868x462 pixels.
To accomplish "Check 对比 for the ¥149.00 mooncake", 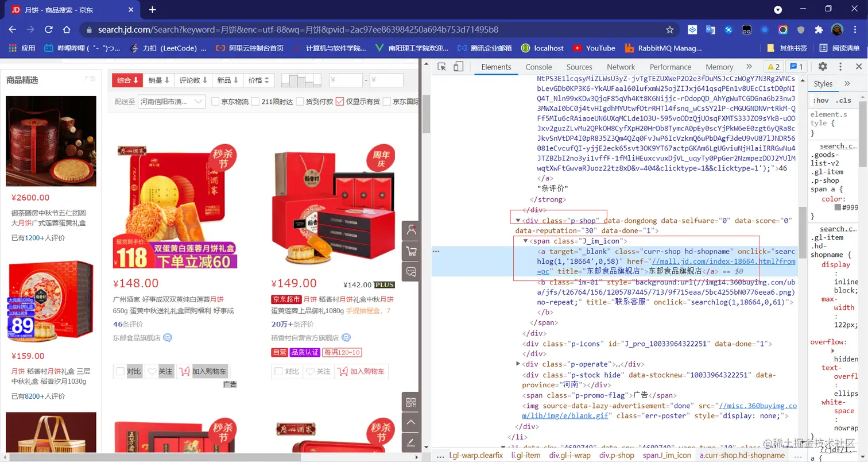I will coord(278,371).
